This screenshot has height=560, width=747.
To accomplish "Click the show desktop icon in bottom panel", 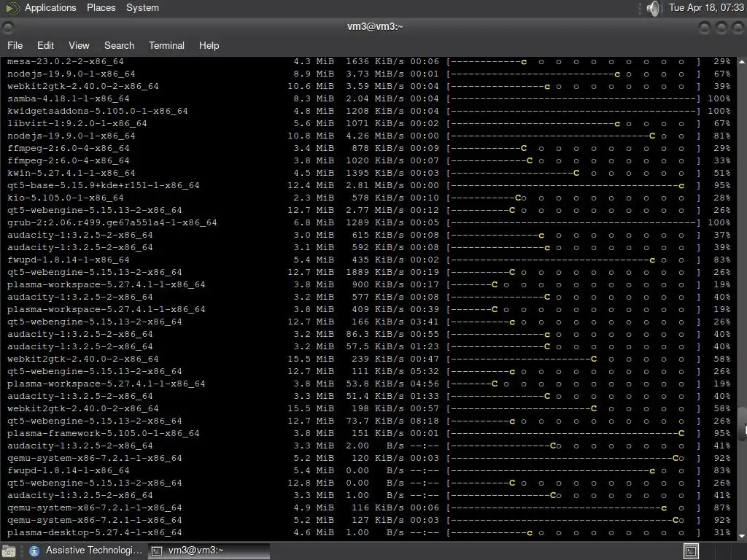I will (9, 551).
